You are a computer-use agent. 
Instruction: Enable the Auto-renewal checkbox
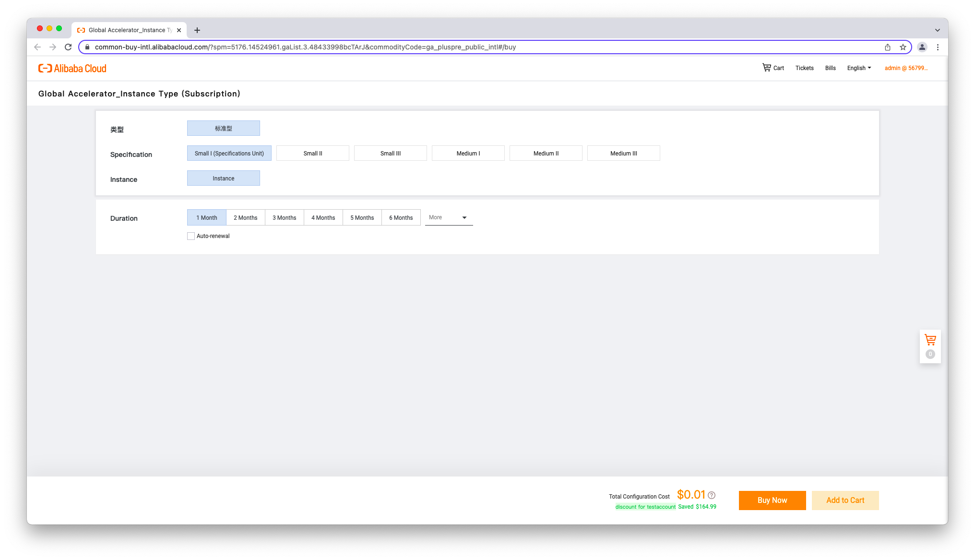(191, 236)
